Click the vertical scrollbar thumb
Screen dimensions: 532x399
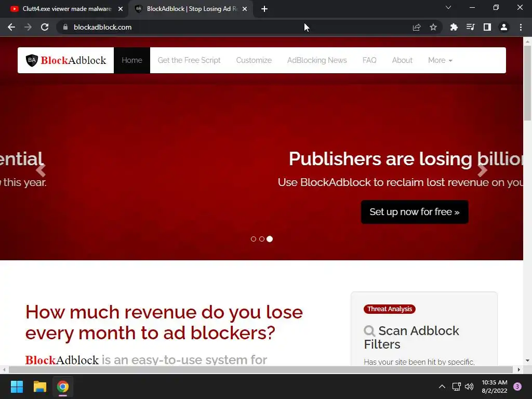527,83
